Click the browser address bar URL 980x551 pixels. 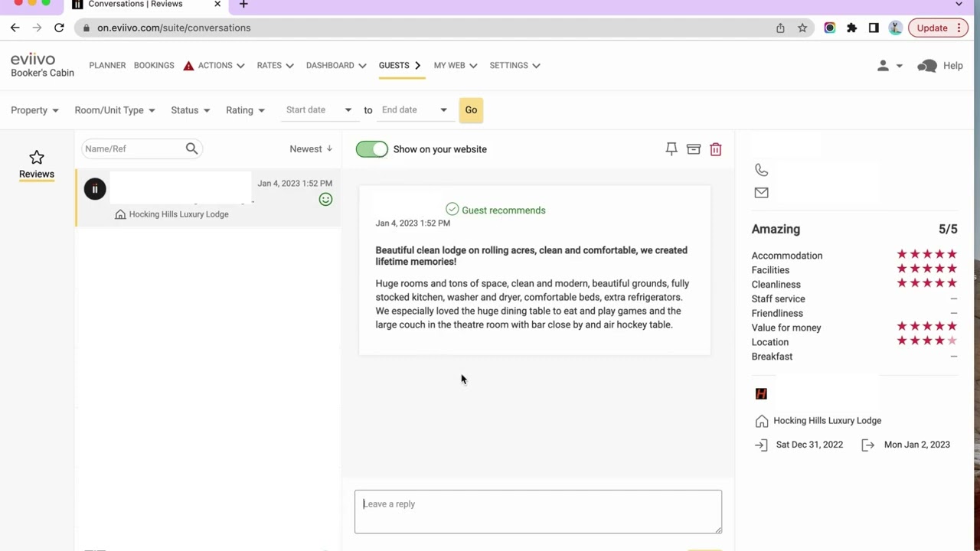(x=174, y=28)
